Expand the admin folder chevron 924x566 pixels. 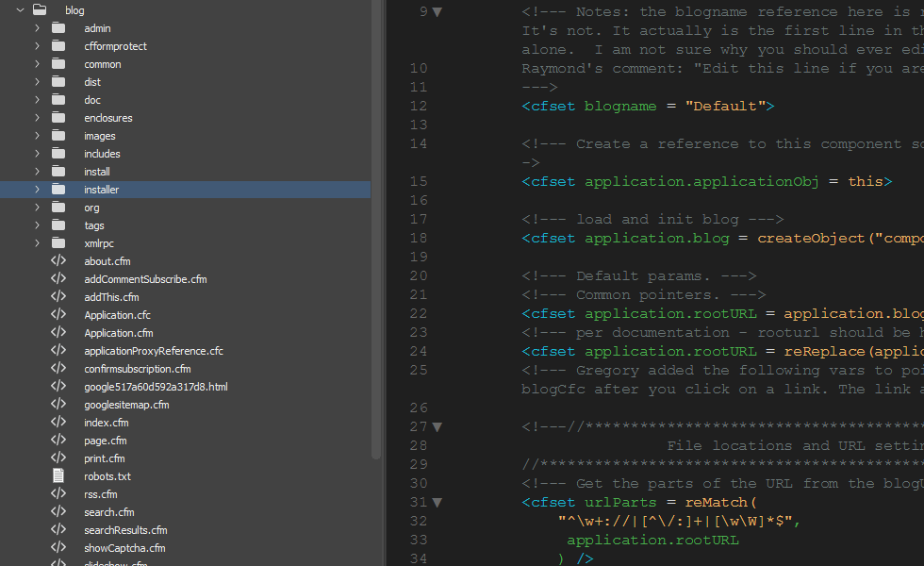coord(37,27)
